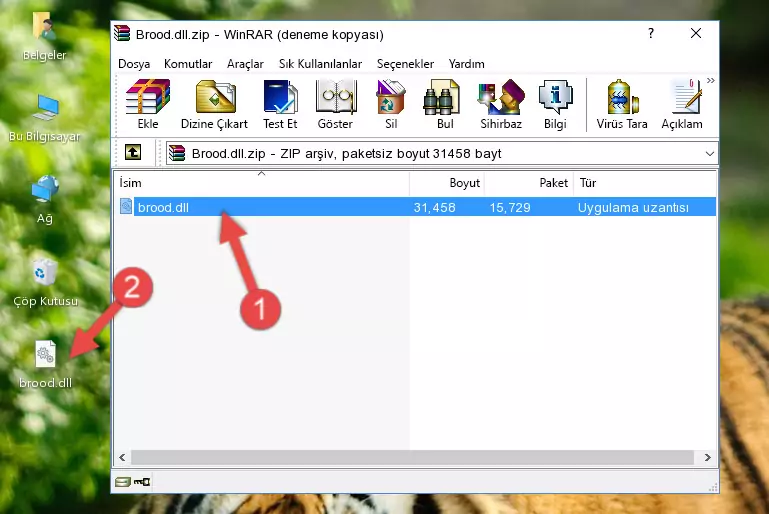Open the Araçlar menu
The image size is (769, 514).
click(x=245, y=64)
